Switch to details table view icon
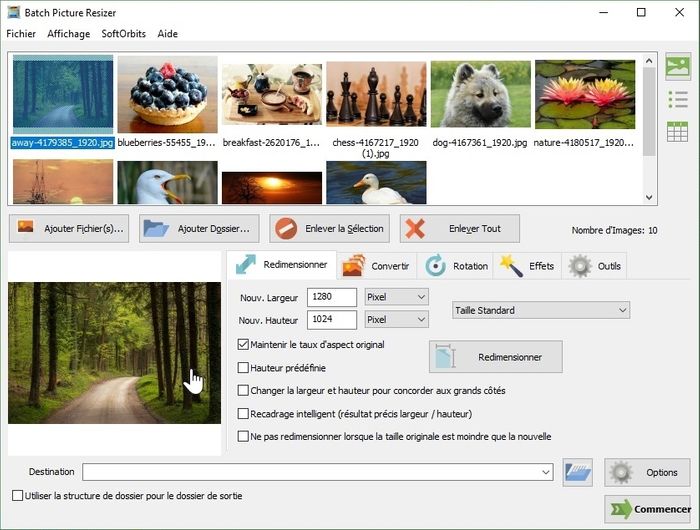The image size is (700, 530). [678, 131]
